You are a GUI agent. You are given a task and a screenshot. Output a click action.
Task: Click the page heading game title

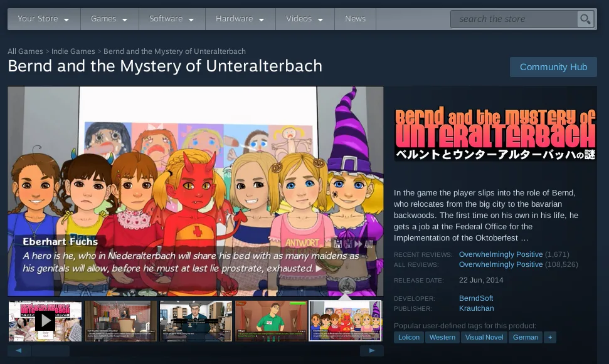pos(165,66)
